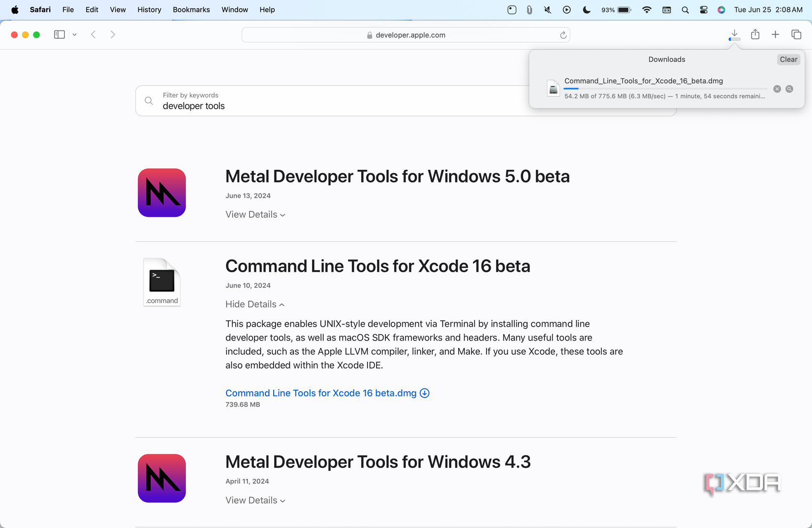Click the forward navigation arrow
The image size is (812, 528).
[113, 34]
